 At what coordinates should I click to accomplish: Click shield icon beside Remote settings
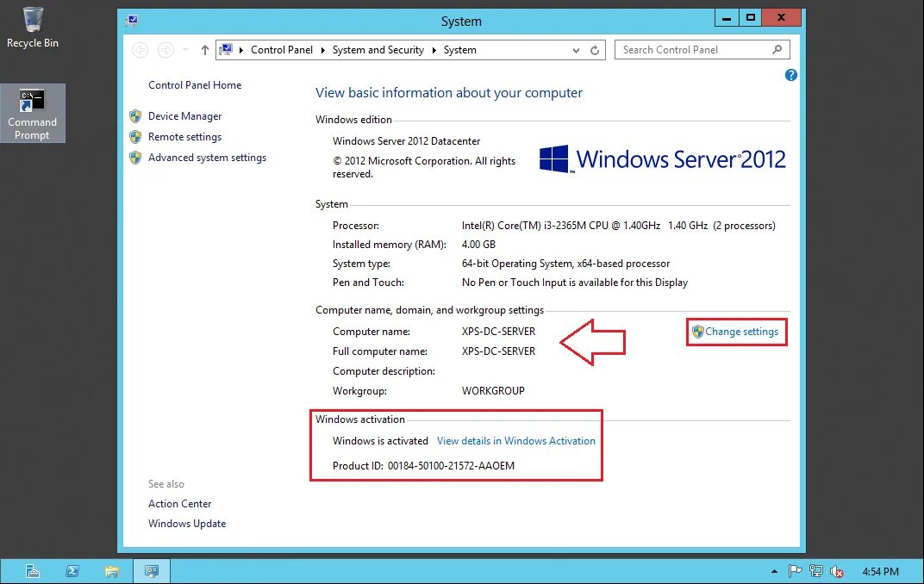pyautogui.click(x=135, y=137)
